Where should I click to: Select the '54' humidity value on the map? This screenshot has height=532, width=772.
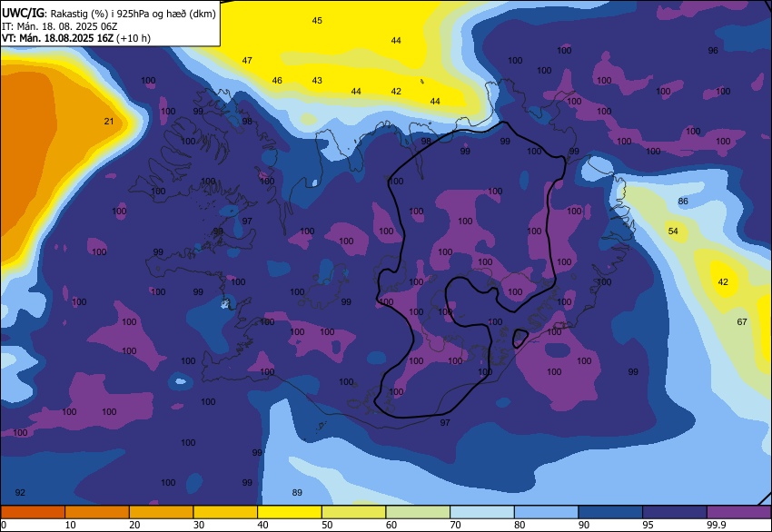673,231
